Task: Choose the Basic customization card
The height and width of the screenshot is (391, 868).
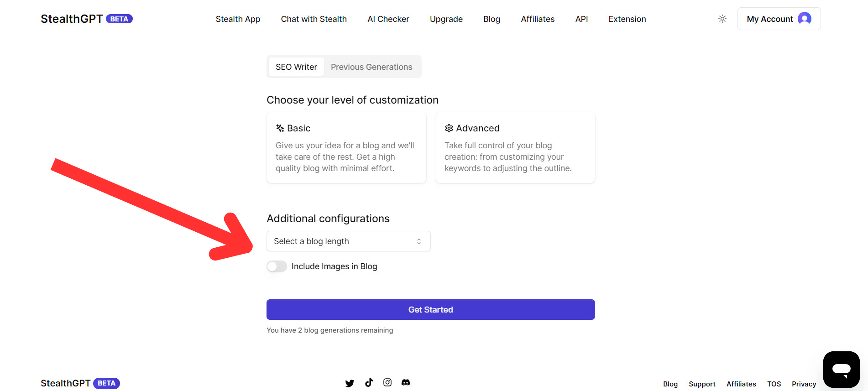Action: pyautogui.click(x=346, y=148)
